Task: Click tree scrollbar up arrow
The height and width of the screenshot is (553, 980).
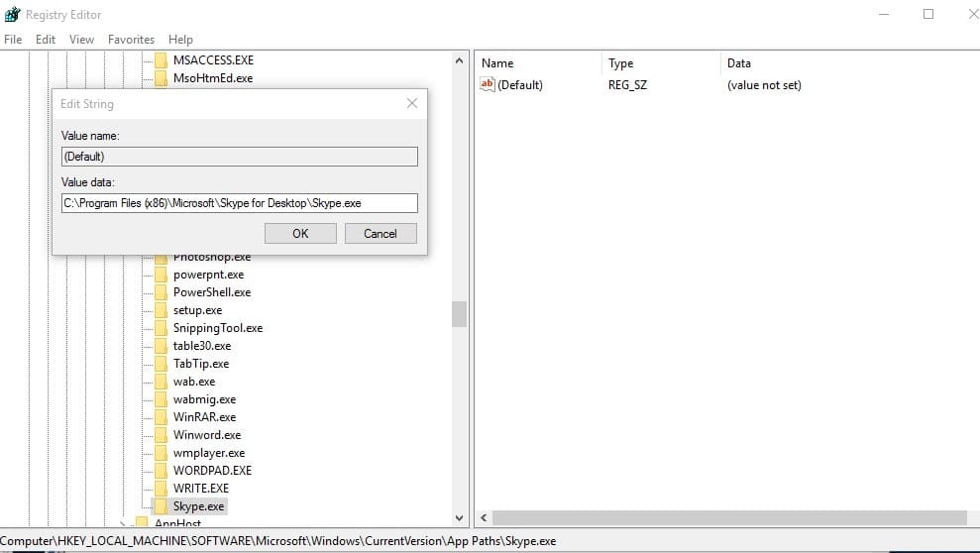Action: [460, 60]
